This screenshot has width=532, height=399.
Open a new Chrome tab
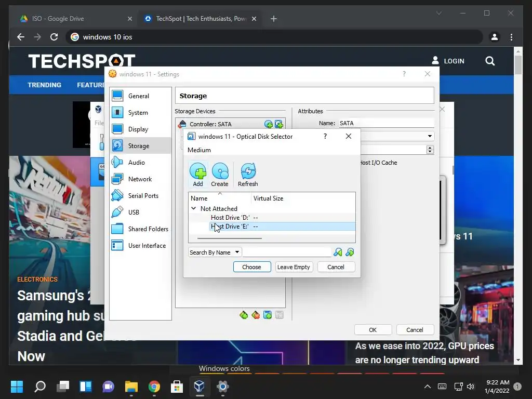(274, 19)
